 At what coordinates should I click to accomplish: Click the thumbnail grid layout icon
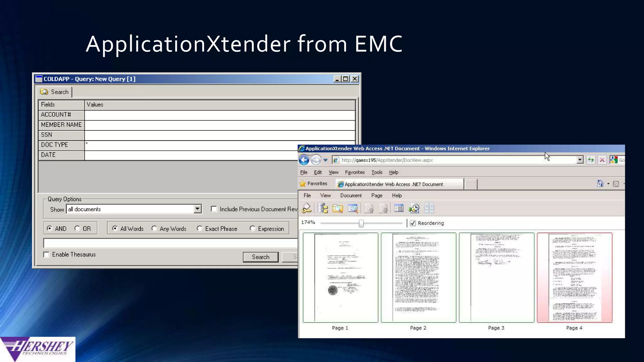pyautogui.click(x=429, y=208)
